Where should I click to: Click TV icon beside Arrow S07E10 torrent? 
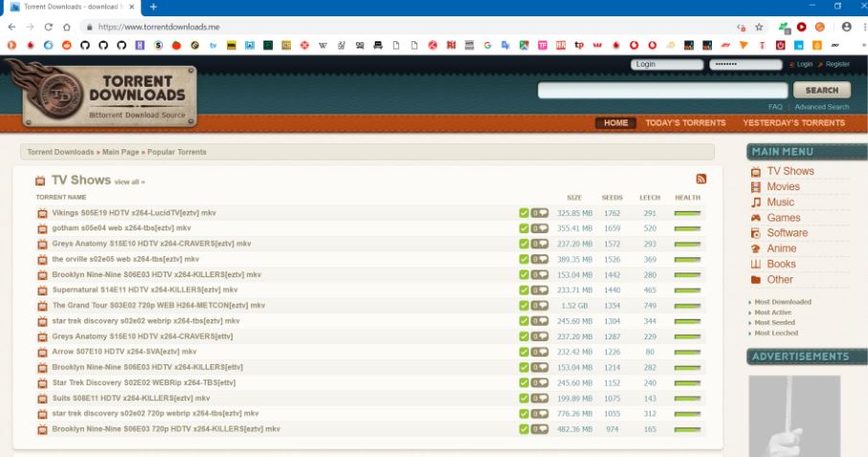click(42, 352)
